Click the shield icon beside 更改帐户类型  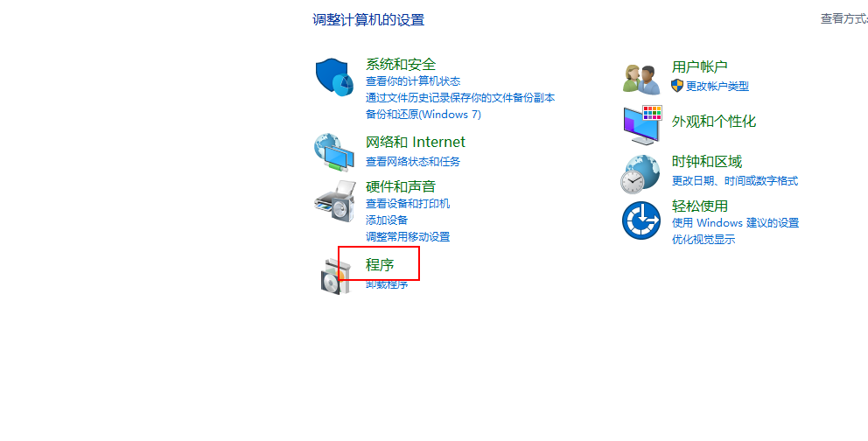[x=677, y=86]
